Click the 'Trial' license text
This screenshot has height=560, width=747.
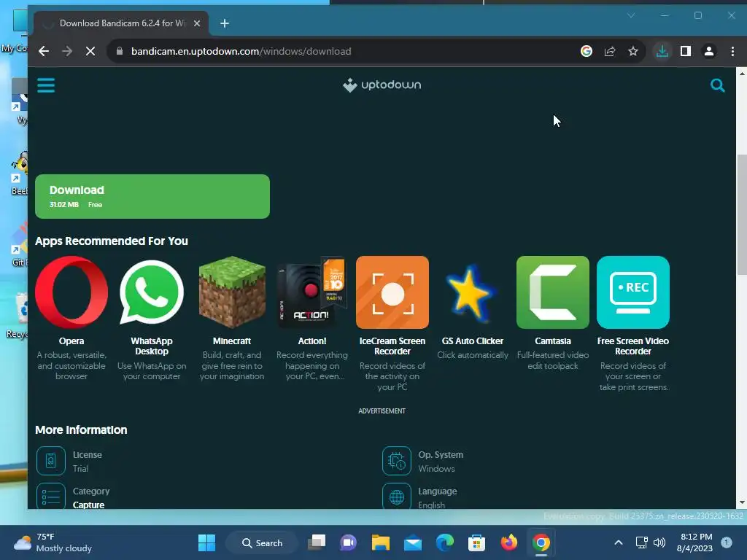point(80,469)
